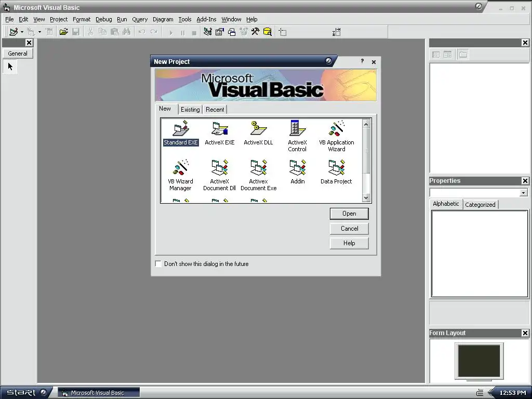
Task: Select the ActiveX DLL project type
Action: [x=258, y=133]
